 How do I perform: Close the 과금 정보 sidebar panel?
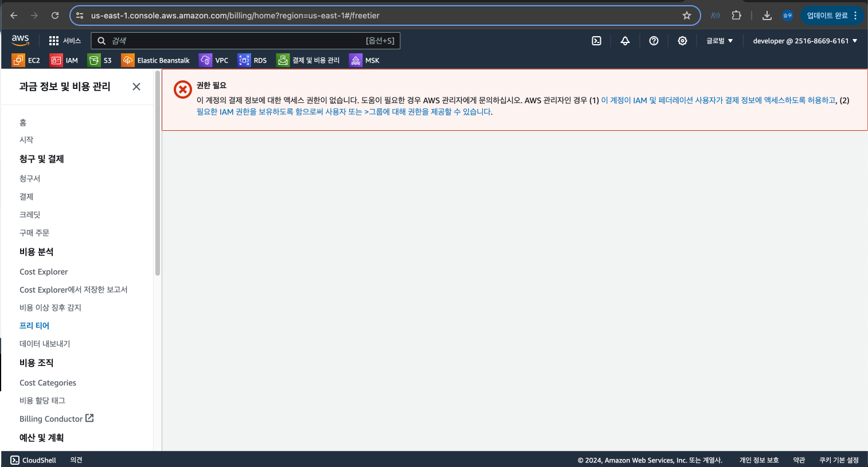point(136,87)
